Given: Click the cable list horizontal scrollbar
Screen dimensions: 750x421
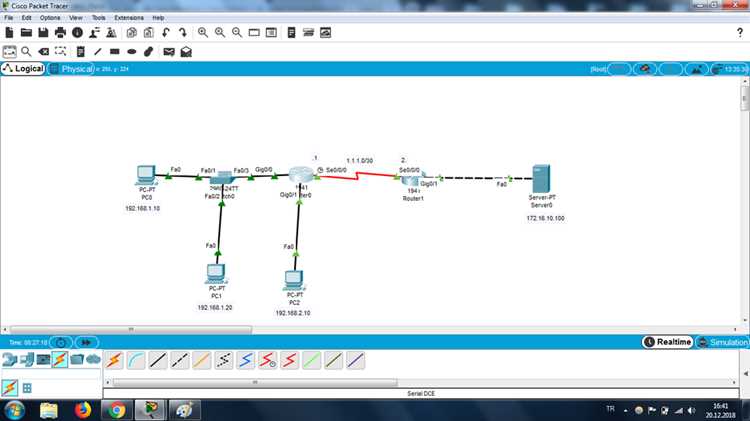Looking at the screenshot, I should [255, 382].
